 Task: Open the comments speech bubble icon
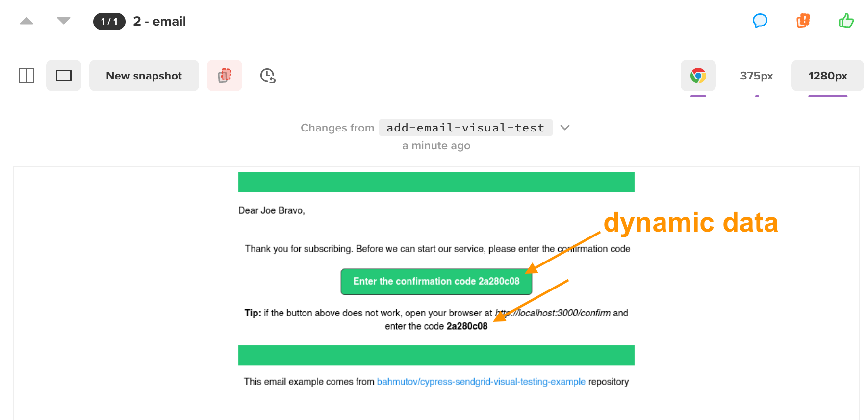coord(760,21)
